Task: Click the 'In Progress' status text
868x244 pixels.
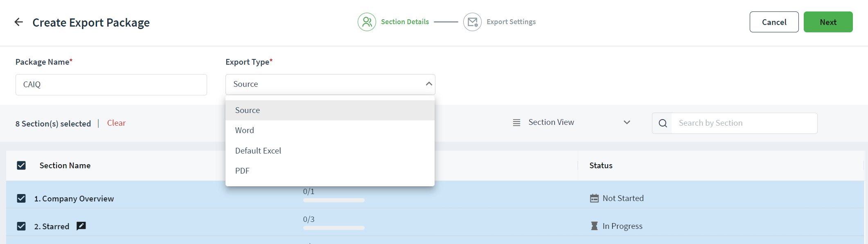Action: tap(622, 226)
